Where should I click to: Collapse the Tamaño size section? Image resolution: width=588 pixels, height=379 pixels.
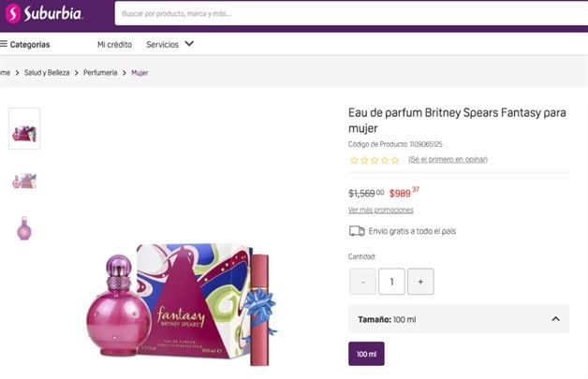tap(555, 319)
